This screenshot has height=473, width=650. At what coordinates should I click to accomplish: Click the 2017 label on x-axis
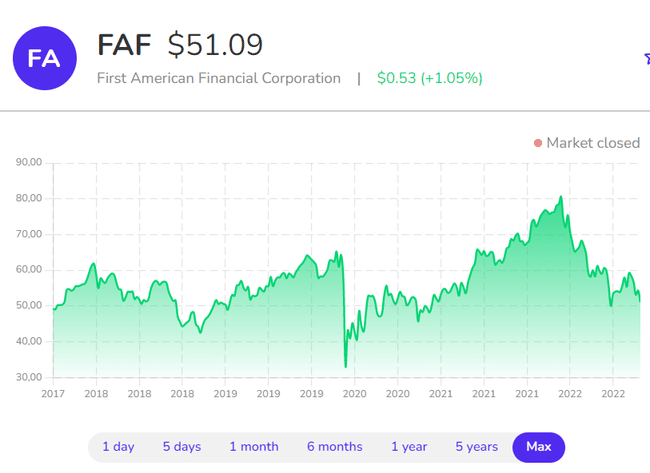click(53, 393)
